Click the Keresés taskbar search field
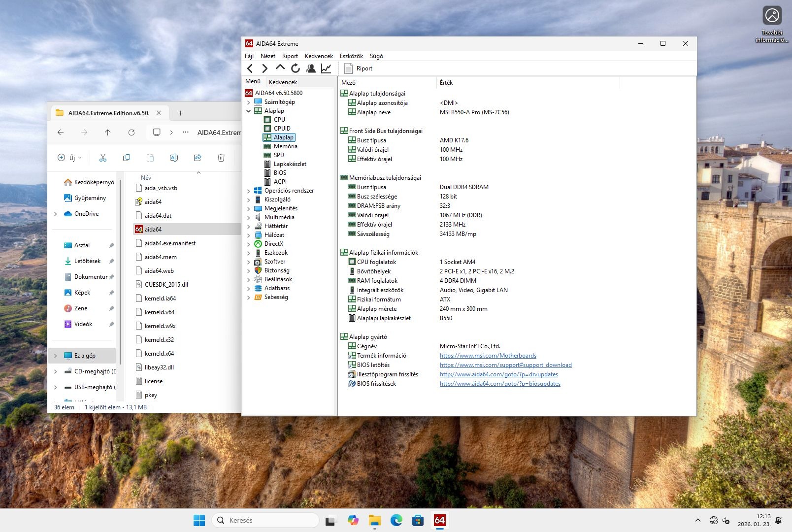 [x=266, y=520]
